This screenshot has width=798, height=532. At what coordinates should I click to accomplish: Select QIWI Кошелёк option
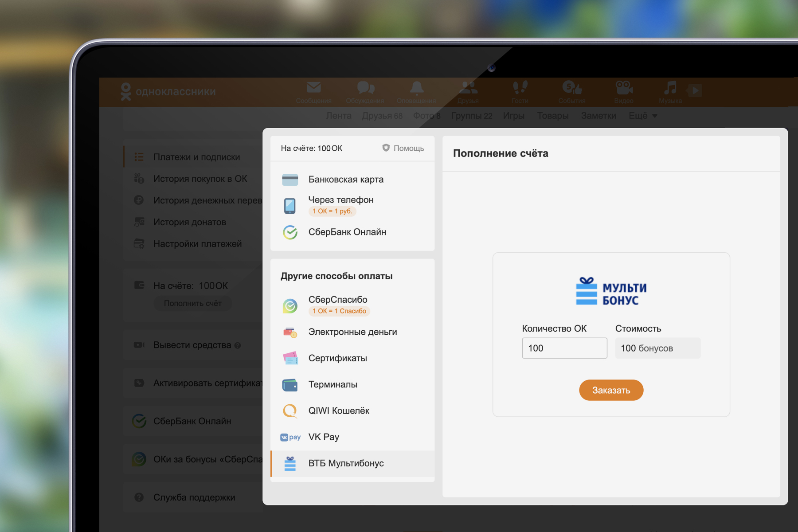[352, 411]
